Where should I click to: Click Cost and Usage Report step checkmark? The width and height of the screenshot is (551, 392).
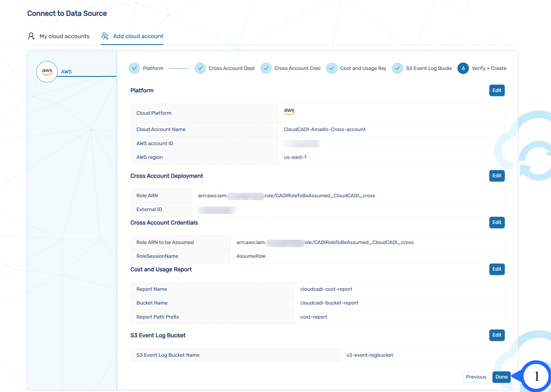[331, 68]
